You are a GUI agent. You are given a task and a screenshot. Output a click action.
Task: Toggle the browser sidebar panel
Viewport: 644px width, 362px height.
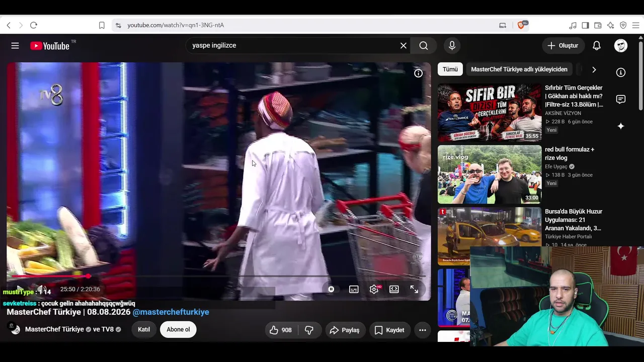[x=585, y=25]
